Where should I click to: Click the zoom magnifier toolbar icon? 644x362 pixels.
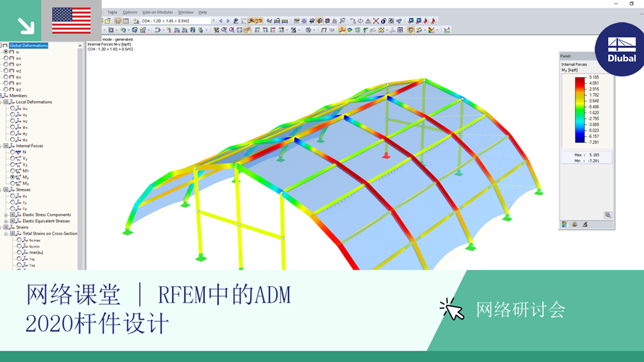[x=225, y=30]
